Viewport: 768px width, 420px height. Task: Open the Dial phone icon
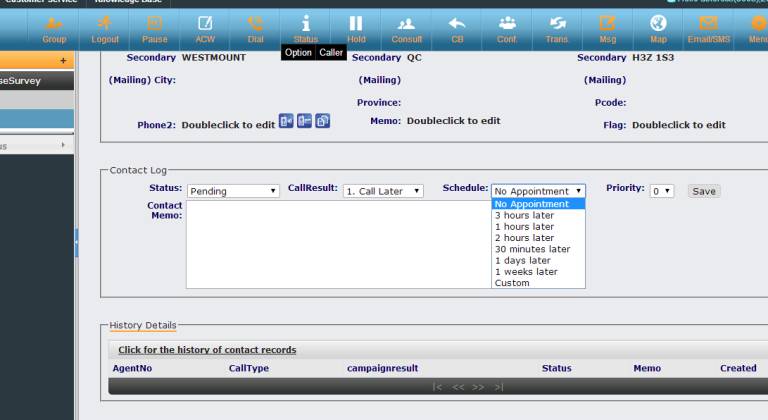click(256, 28)
